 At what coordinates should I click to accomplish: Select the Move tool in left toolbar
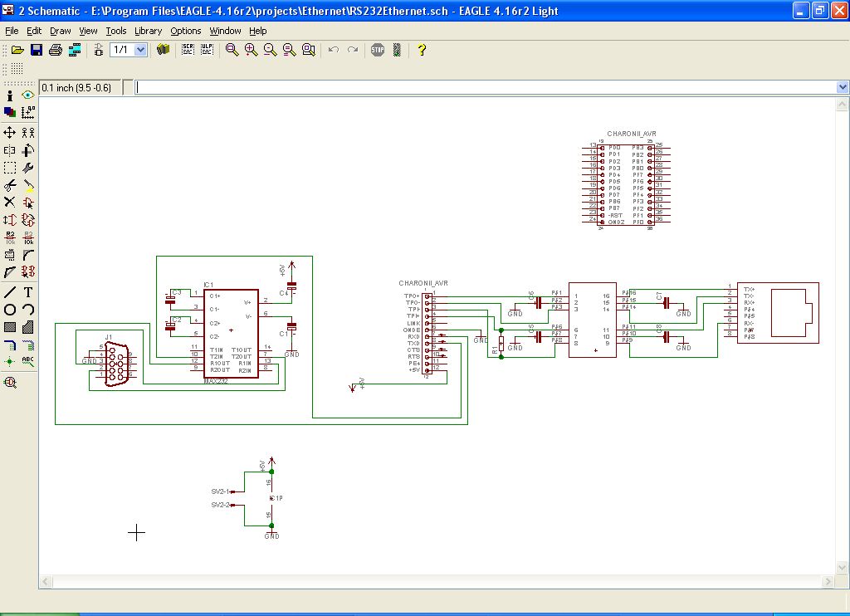coord(10,132)
